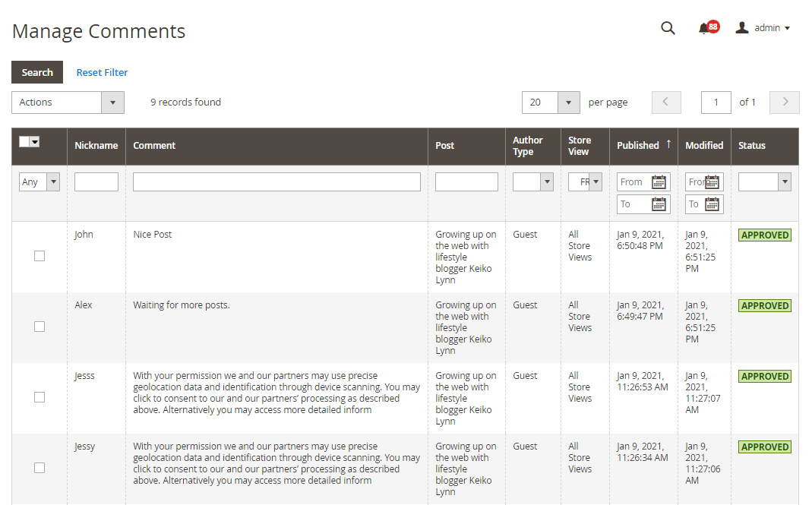
Task: Click APPROVED status in Jessy's row
Action: point(765,447)
